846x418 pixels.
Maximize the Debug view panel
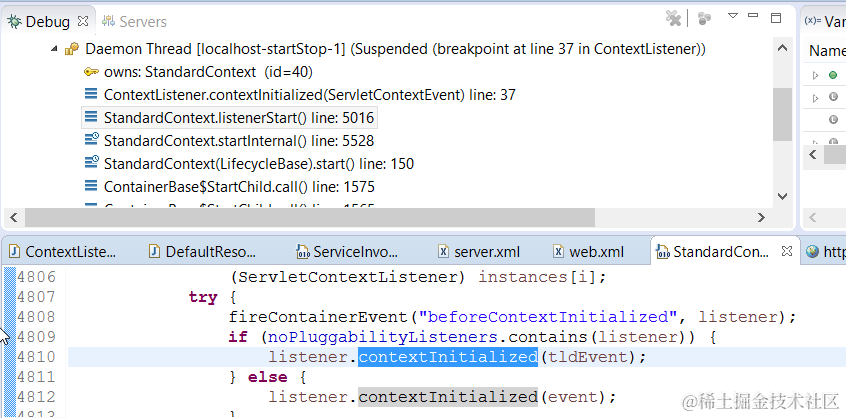776,18
